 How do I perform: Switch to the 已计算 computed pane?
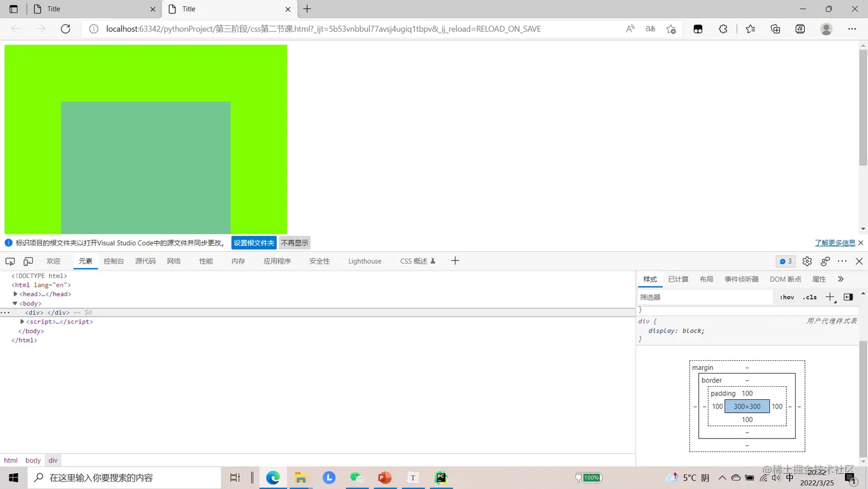point(678,279)
